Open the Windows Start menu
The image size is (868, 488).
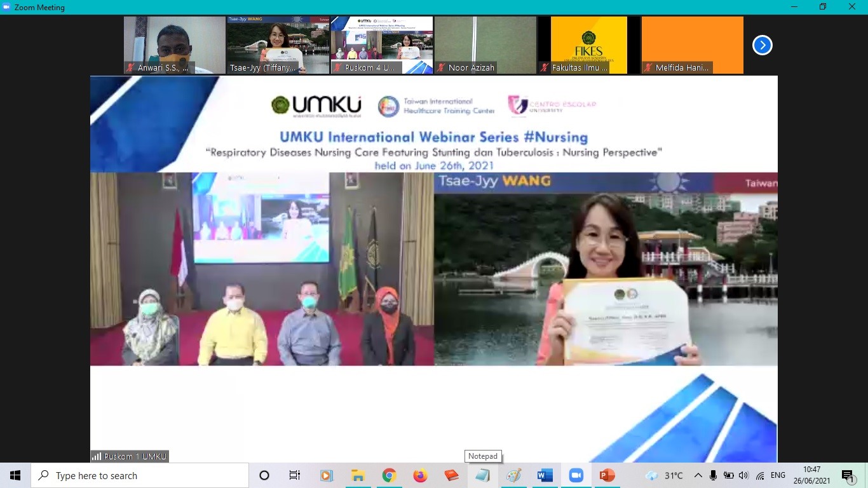pos(15,475)
